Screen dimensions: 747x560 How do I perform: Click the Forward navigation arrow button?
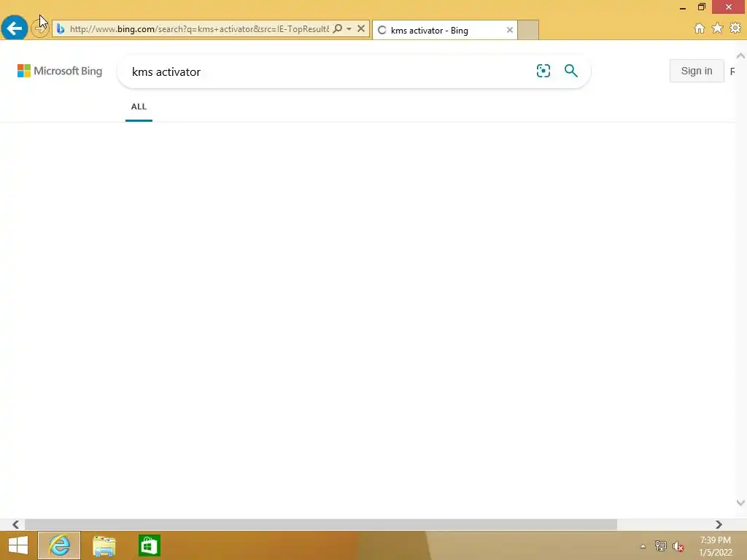[x=39, y=29]
